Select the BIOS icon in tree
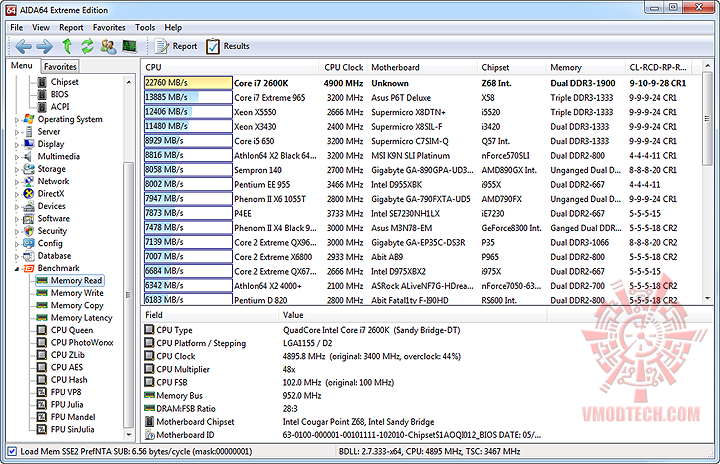Viewport: 720px width, 464px height. point(42,94)
